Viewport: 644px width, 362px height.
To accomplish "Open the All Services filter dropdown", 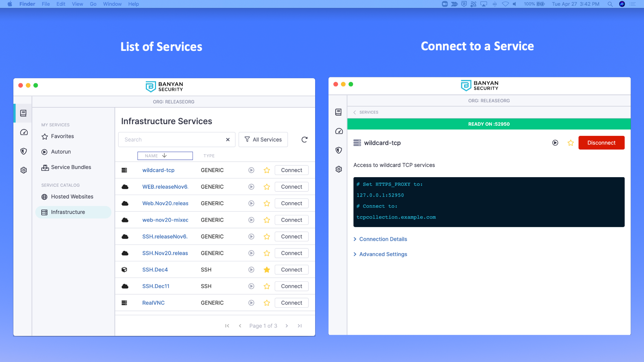I will (x=263, y=140).
